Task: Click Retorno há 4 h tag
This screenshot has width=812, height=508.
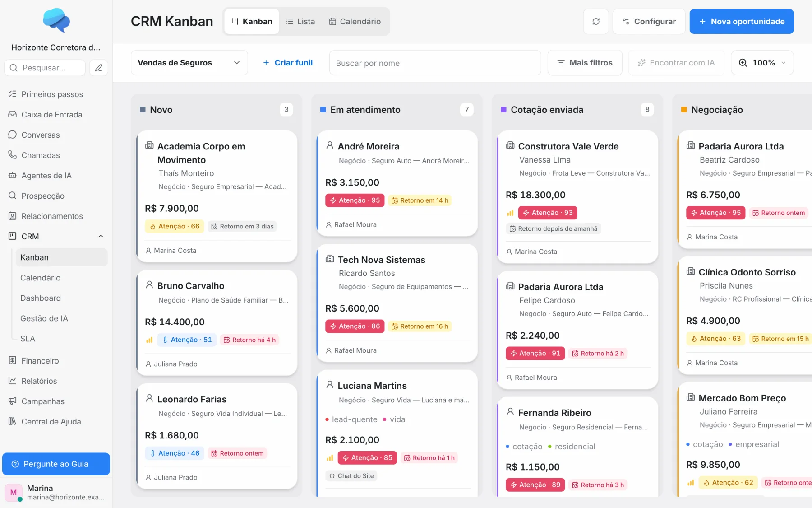Action: [249, 340]
